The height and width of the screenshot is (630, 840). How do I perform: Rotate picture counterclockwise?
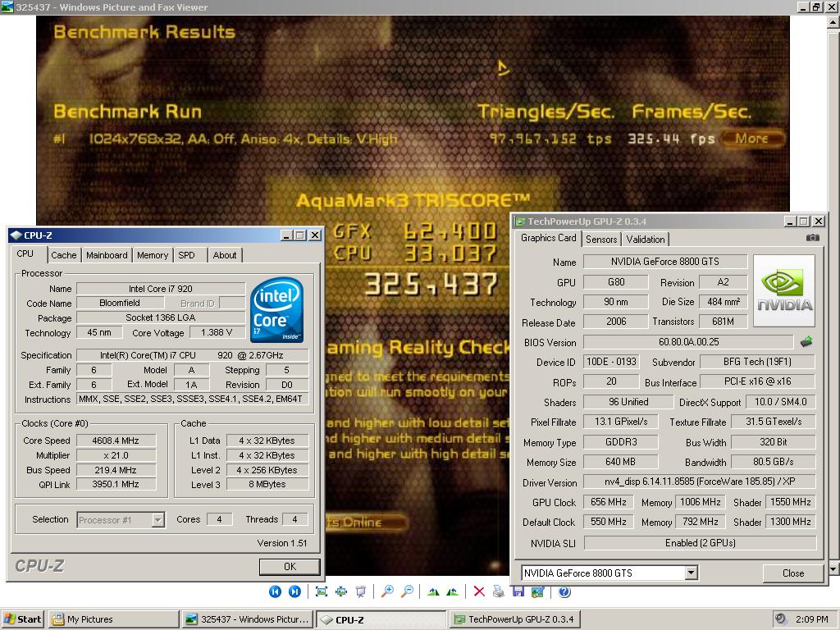coord(453,591)
